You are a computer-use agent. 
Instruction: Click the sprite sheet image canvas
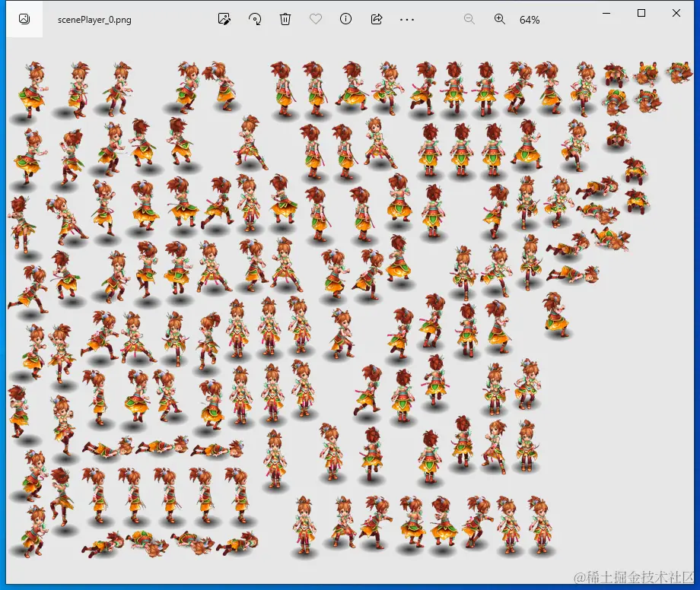350,310
